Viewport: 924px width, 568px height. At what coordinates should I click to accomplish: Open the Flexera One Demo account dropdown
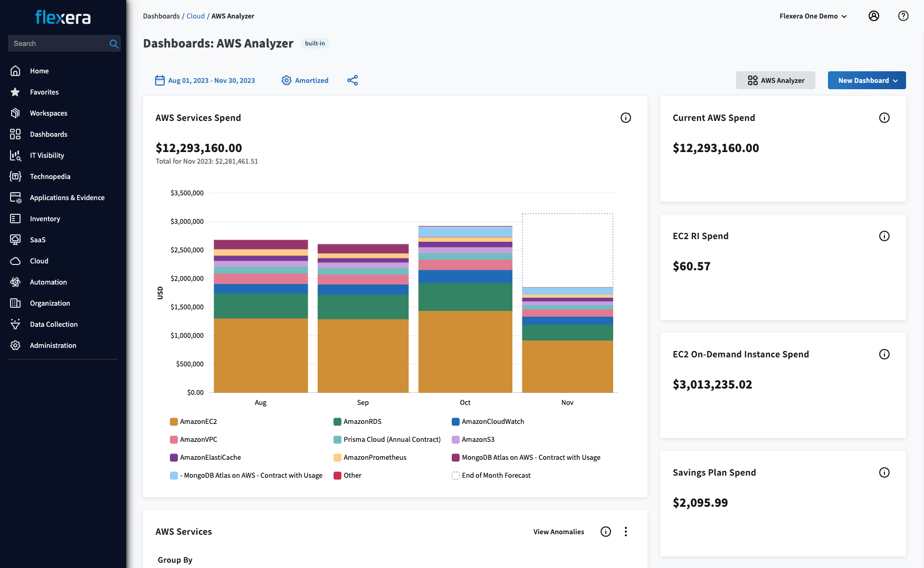(813, 16)
